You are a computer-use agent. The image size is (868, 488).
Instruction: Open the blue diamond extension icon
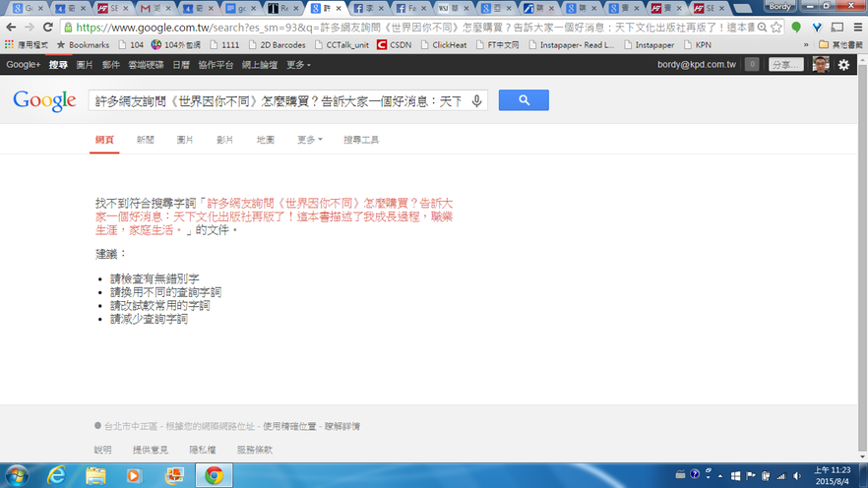click(817, 28)
